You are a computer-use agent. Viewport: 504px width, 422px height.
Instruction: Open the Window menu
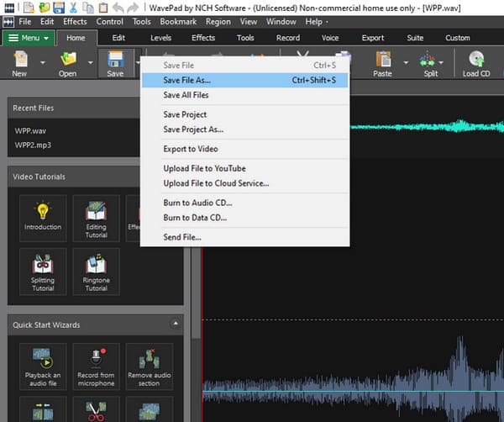(281, 22)
